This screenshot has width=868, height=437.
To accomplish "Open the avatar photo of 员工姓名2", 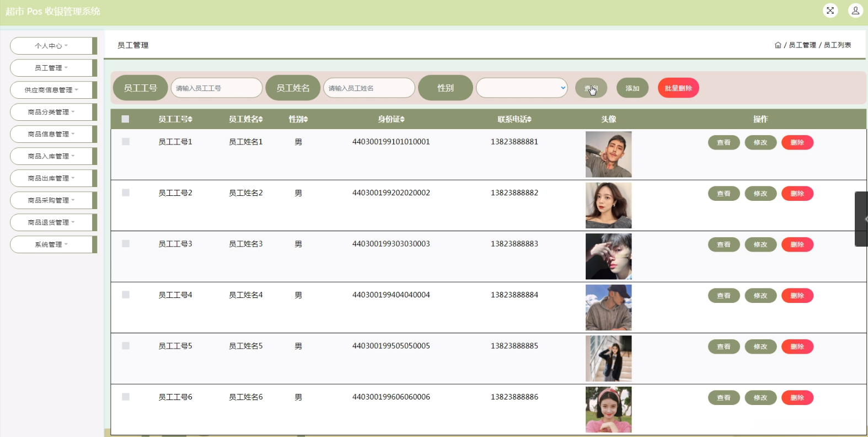I will (608, 205).
